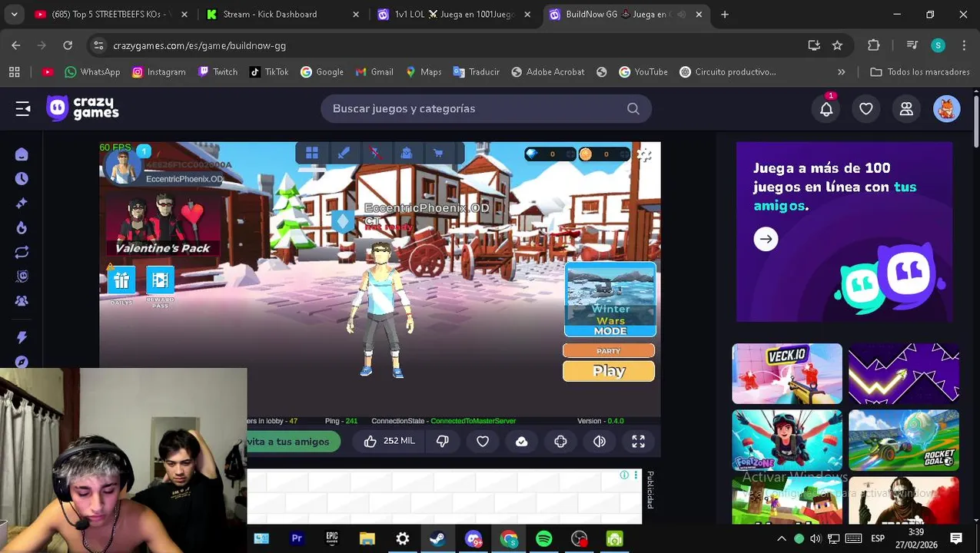The height and width of the screenshot is (553, 980).
Task: Switch to 1v1 LOL 1001Juegos tab
Action: (452, 15)
